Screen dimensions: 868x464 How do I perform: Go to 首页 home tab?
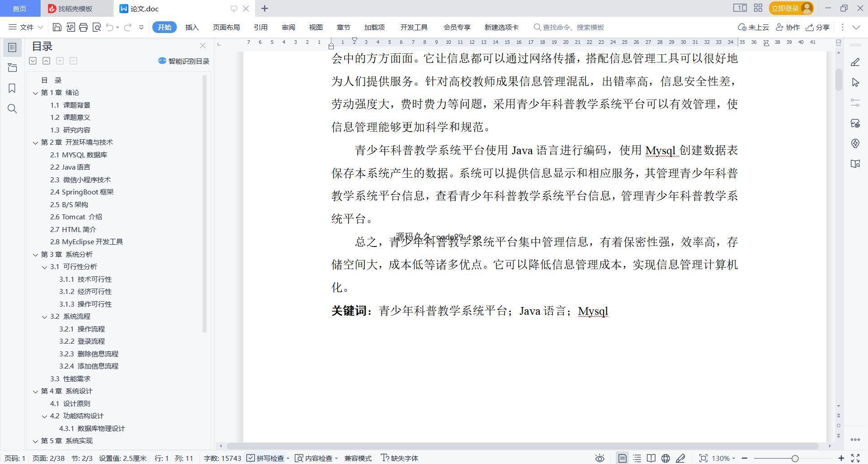(x=19, y=9)
